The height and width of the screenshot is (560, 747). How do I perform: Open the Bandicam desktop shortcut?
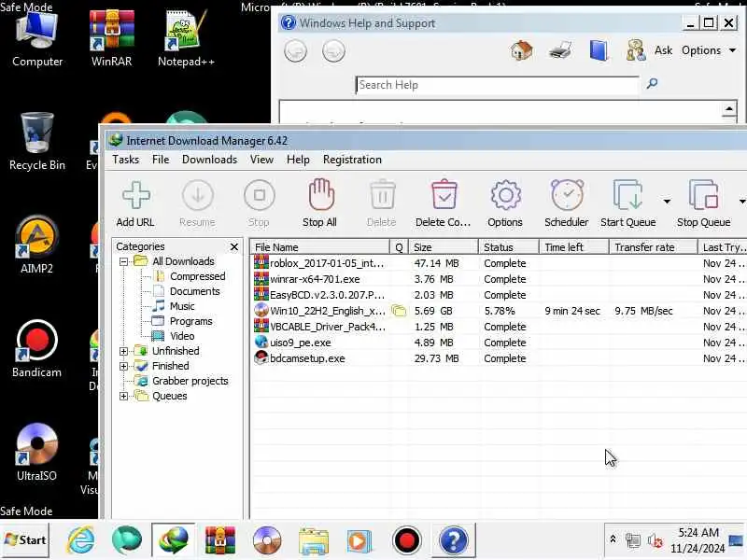click(36, 349)
